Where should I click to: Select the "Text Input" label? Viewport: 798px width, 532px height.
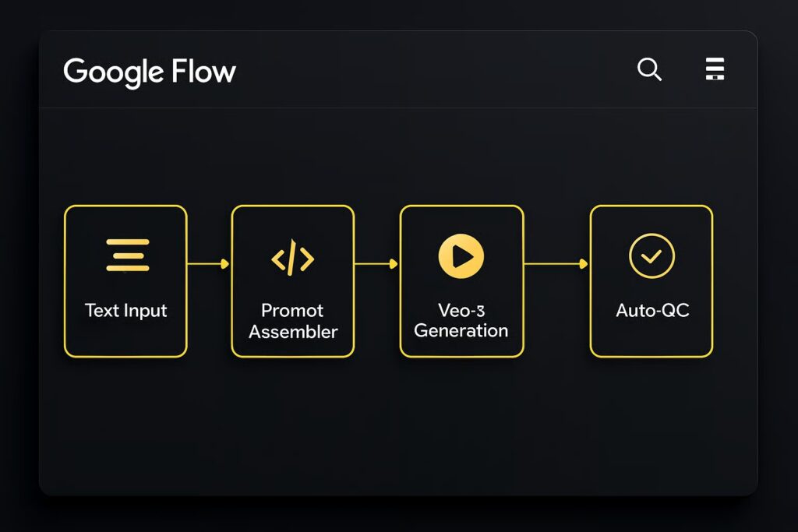126,310
